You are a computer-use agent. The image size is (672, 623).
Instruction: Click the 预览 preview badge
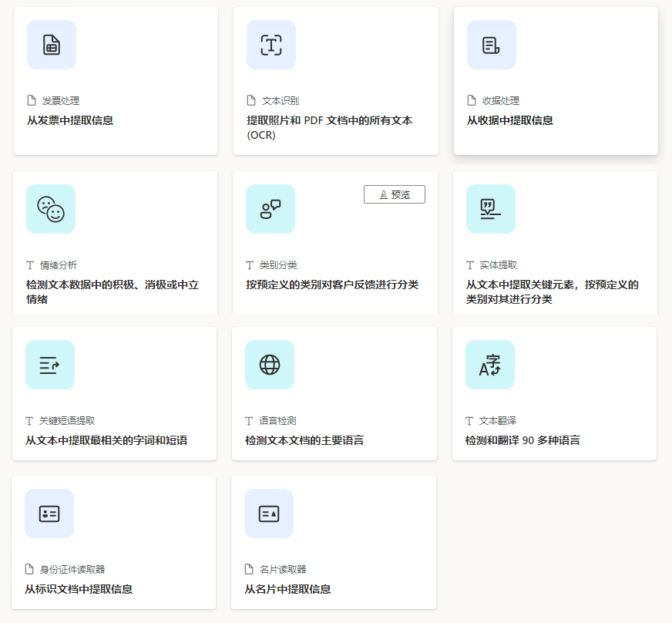tap(395, 194)
